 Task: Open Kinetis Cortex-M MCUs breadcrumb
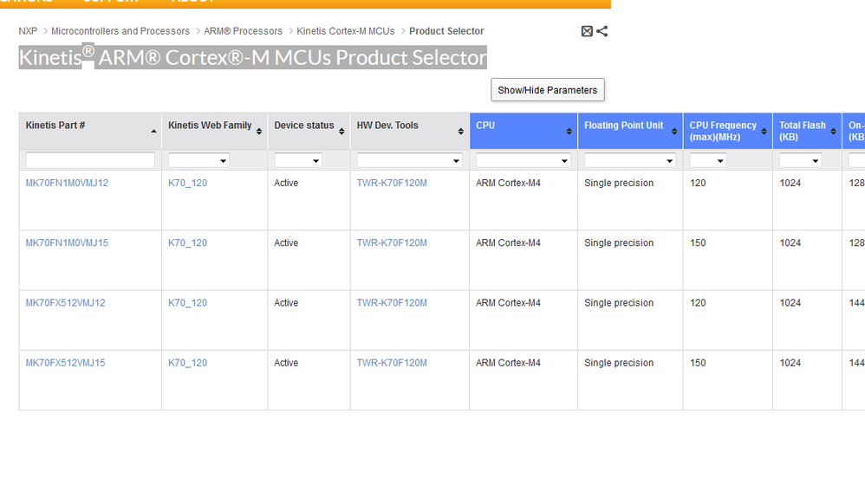pyautogui.click(x=346, y=31)
